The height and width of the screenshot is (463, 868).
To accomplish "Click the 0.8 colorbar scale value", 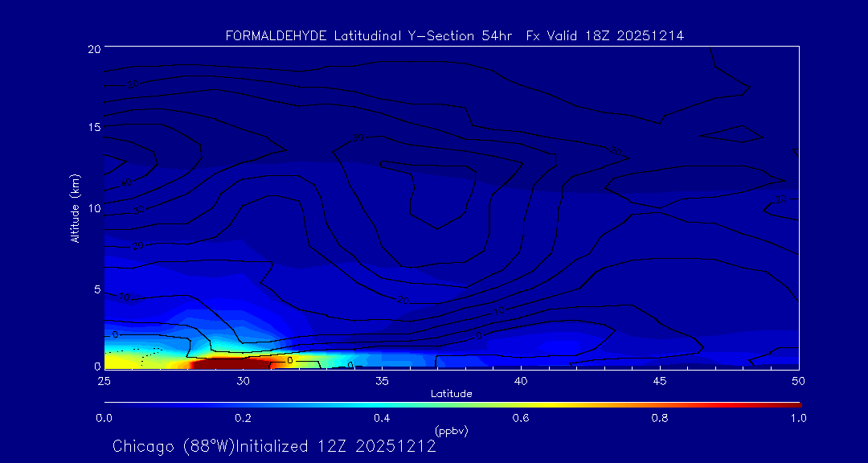I will click(x=660, y=418).
